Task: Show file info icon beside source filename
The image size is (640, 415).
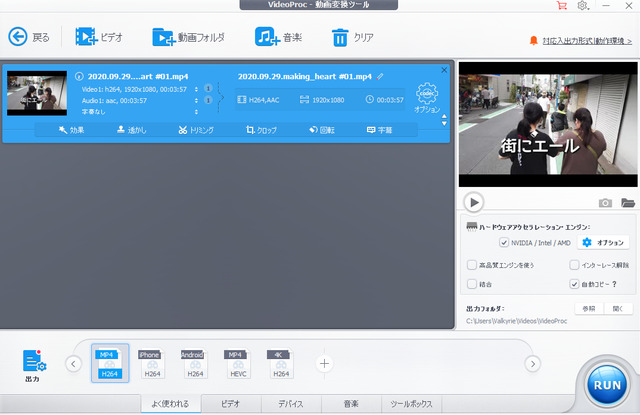Action: (x=79, y=76)
